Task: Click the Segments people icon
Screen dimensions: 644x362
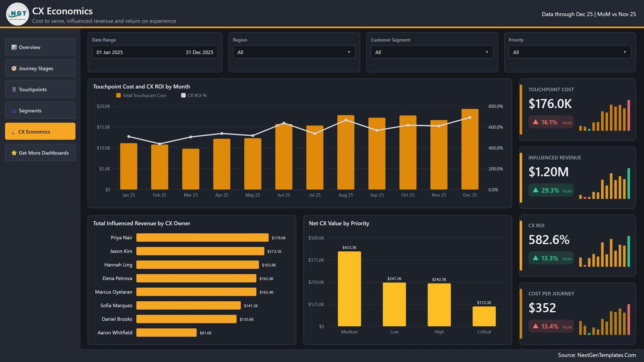Action: pos(14,111)
